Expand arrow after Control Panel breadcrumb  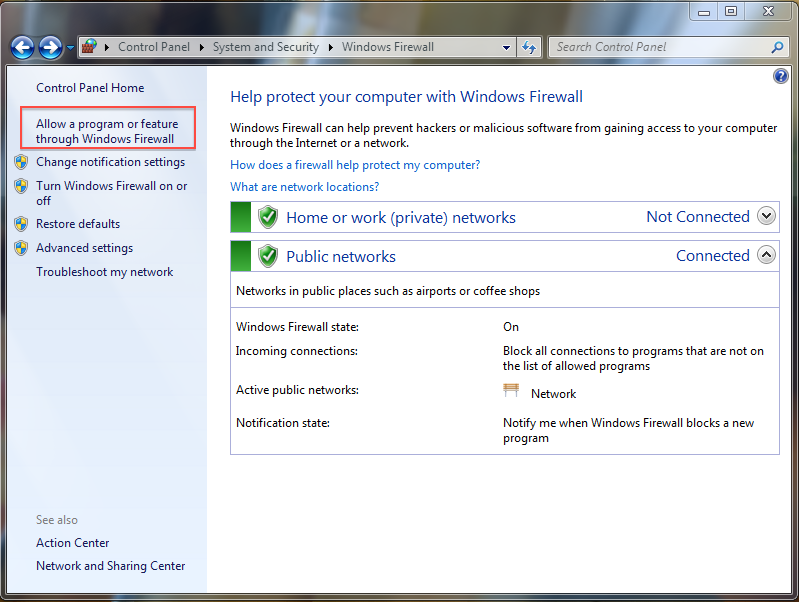202,47
